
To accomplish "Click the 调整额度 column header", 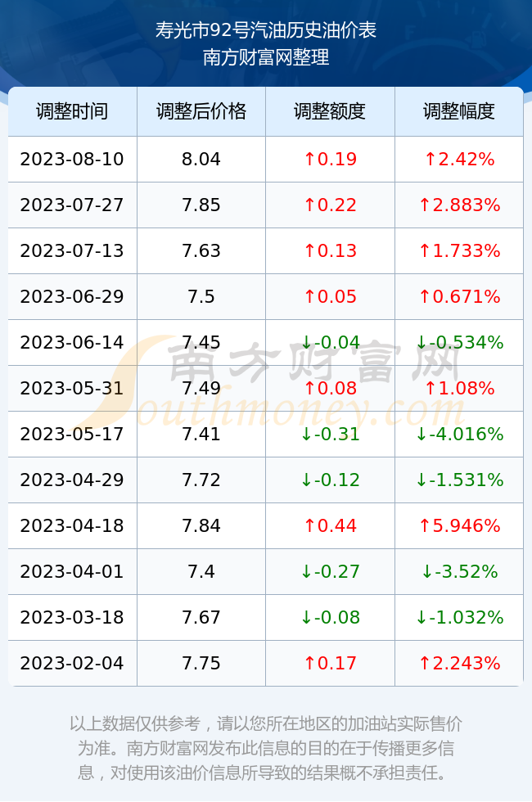I will [330, 111].
